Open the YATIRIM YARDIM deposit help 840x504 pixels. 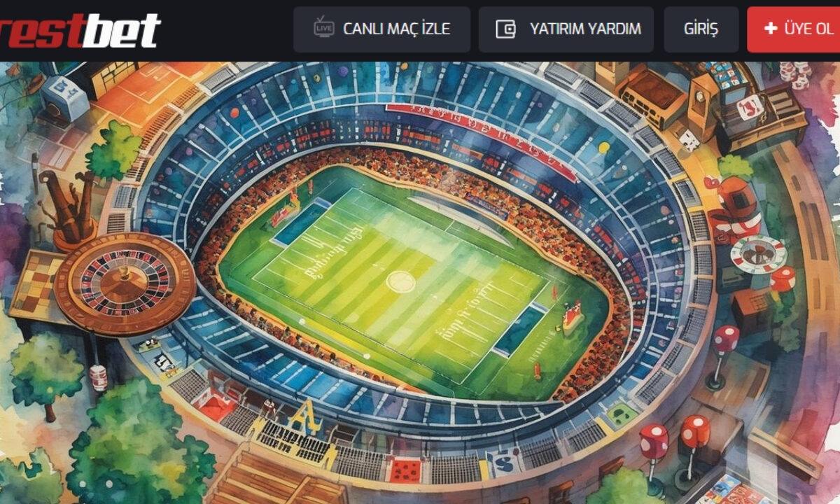coord(566,29)
